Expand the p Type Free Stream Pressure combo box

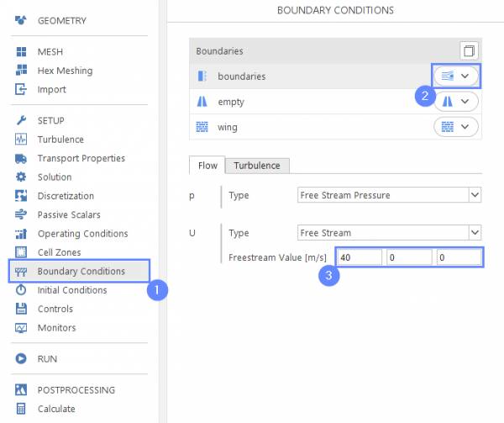[x=391, y=195]
